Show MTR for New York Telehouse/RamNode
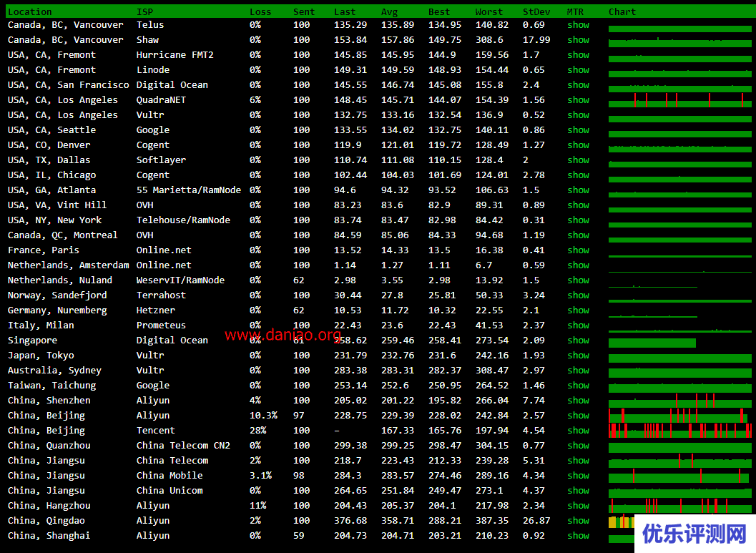 (x=578, y=220)
